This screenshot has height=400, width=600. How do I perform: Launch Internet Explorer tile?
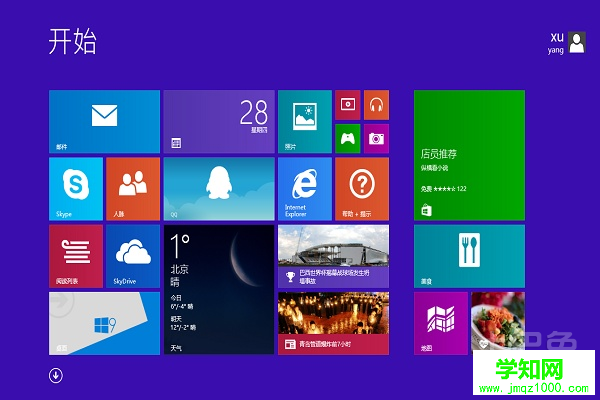click(x=305, y=189)
